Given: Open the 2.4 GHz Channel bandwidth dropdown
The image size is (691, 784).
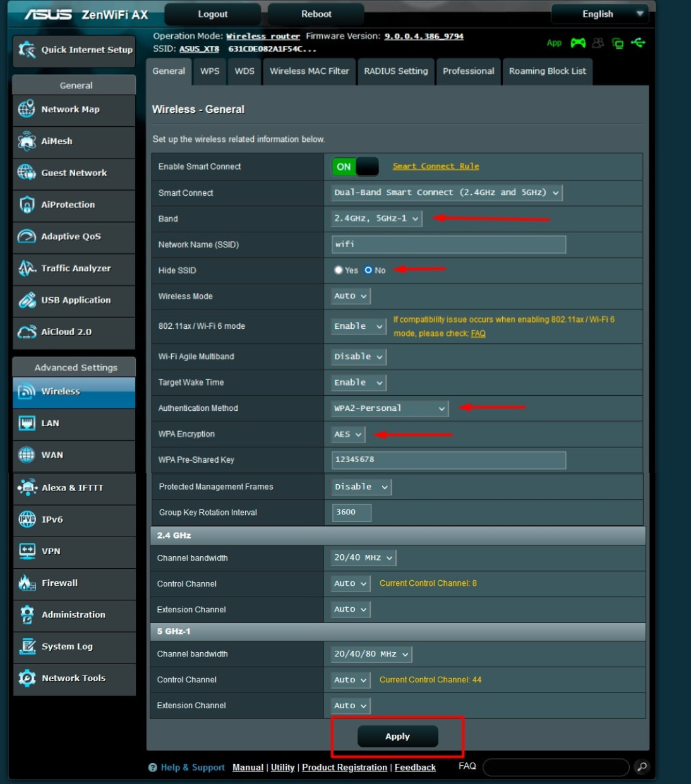Looking at the screenshot, I should click(363, 557).
